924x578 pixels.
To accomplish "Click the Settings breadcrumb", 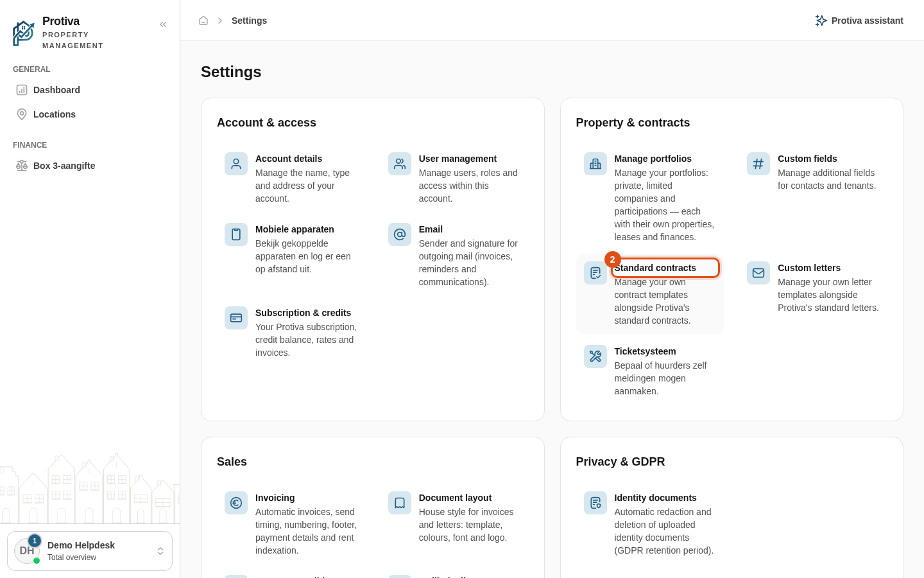I will point(249,21).
